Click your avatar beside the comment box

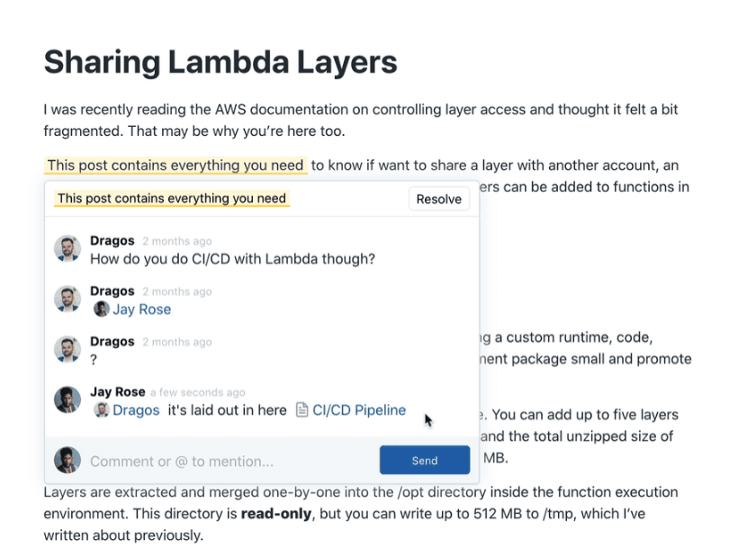(x=67, y=460)
